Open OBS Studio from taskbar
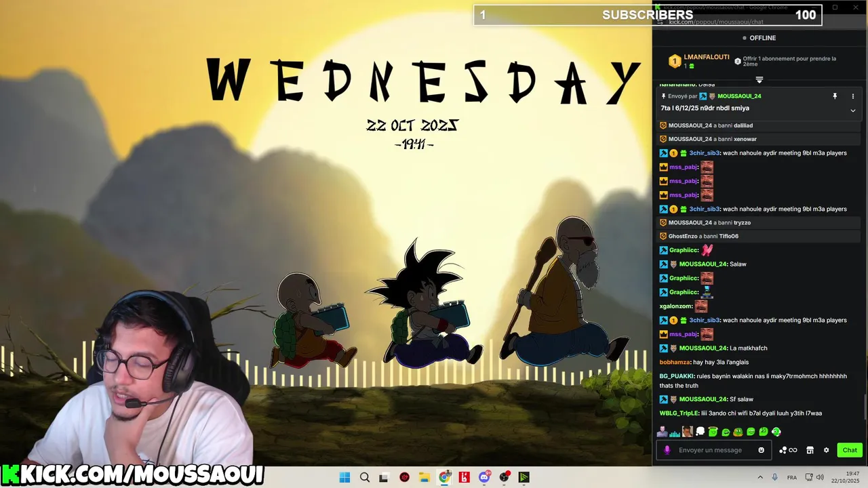868x488 pixels. click(504, 477)
